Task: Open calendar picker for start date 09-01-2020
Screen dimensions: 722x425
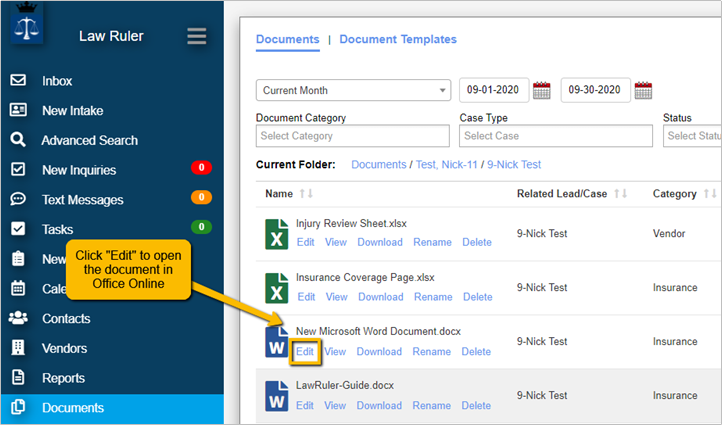Action: click(x=542, y=90)
